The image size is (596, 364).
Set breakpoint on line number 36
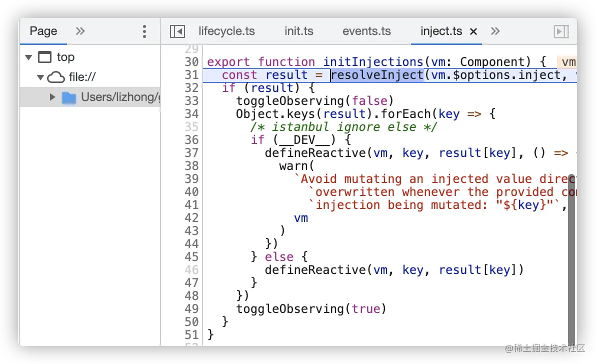point(191,140)
